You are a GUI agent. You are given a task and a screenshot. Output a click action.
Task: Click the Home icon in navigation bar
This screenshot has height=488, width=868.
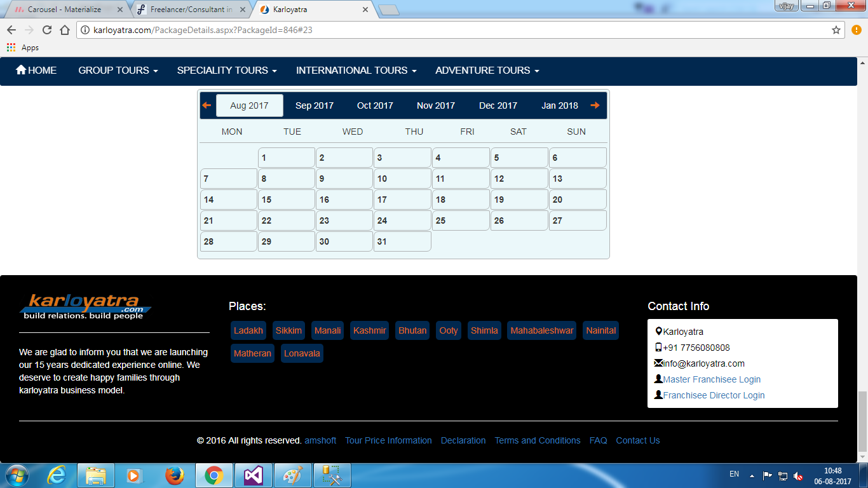pyautogui.click(x=22, y=71)
